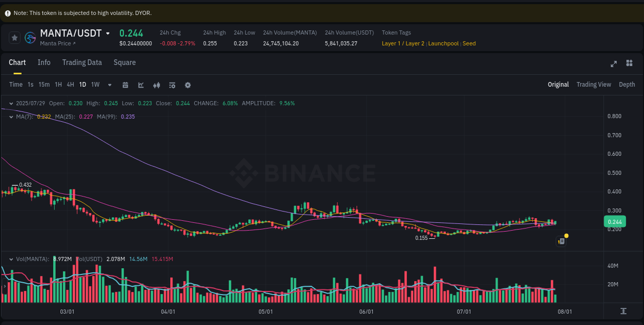Click the green 0.244 price label
Viewport: 644px width, 325px height.
(614, 221)
